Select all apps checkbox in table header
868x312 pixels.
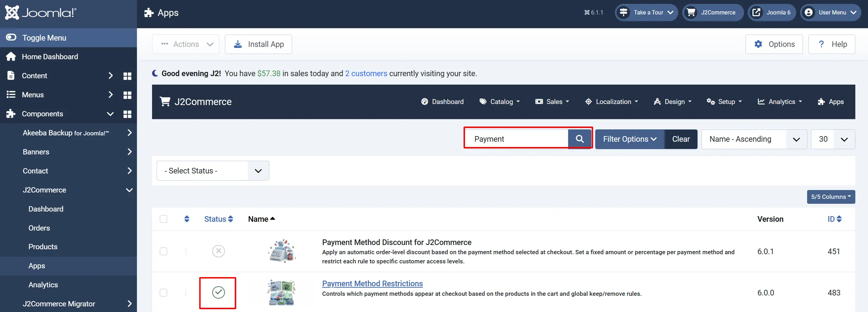click(x=163, y=219)
